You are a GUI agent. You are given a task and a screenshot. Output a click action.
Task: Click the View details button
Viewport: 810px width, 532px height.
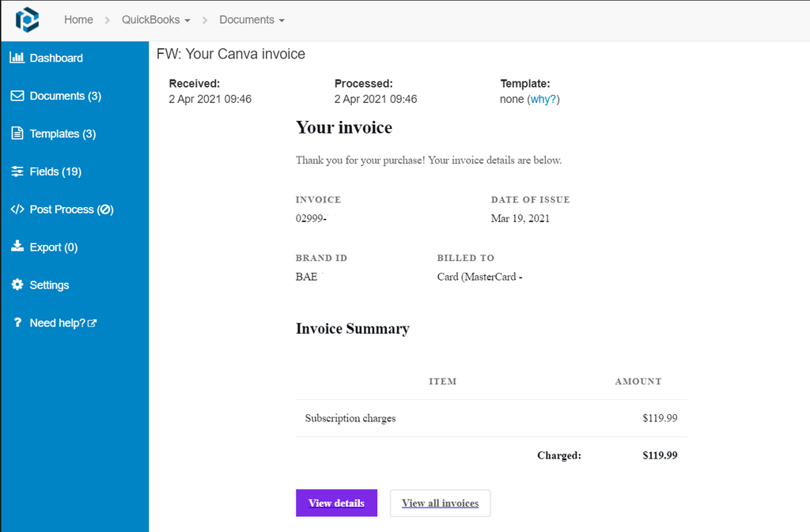pyautogui.click(x=336, y=503)
